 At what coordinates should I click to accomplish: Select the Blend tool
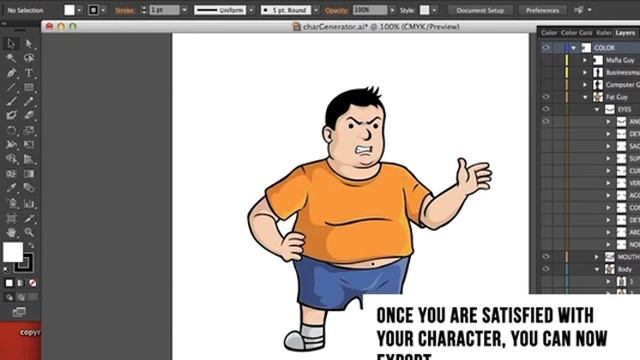[29, 188]
